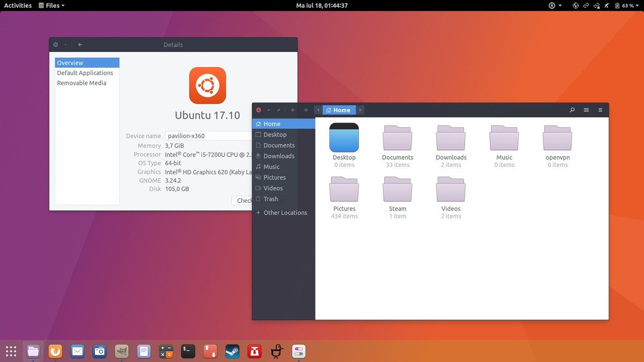644x362 pixels.
Task: Open Other Locations in Files sidebar
Action: [x=283, y=213]
